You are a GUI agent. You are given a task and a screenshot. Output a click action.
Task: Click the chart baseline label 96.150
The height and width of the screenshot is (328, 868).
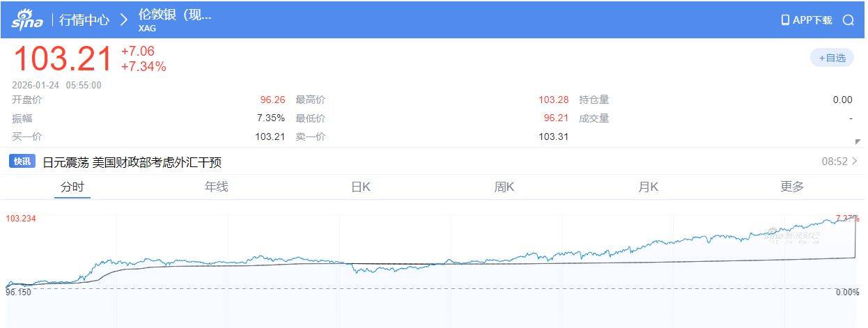point(19,292)
